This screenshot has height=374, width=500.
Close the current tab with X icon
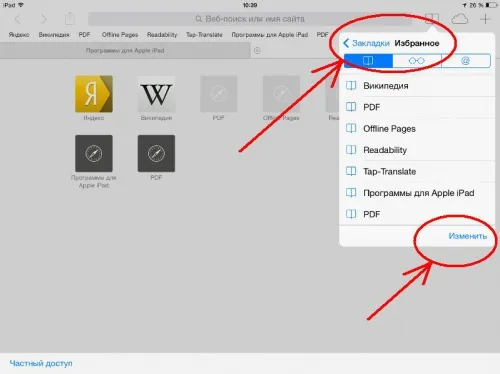coord(257,51)
